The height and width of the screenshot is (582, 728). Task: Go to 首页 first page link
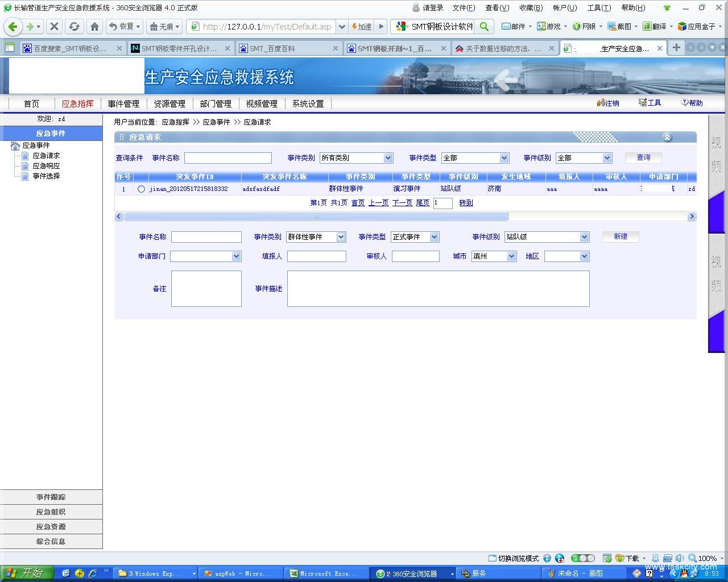click(x=358, y=203)
